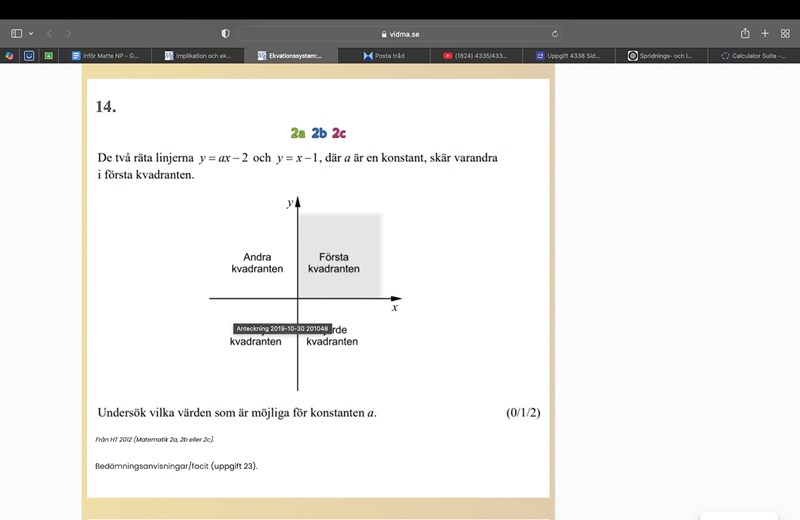Go forward to next page
Viewport: 800px width, 520px height.
(69, 33)
